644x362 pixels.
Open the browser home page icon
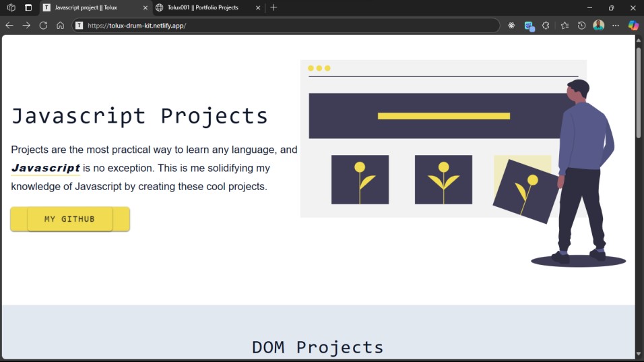pos(61,26)
